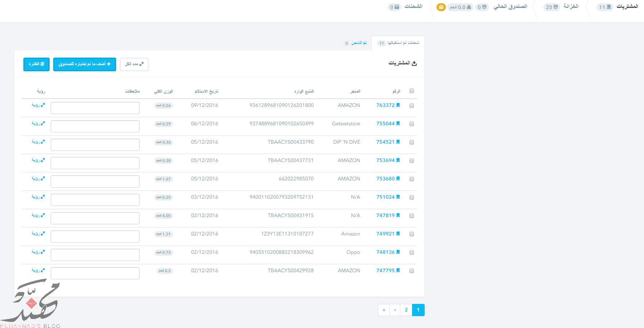
Task: Click tracking number 662022985070
Action: 296,179
